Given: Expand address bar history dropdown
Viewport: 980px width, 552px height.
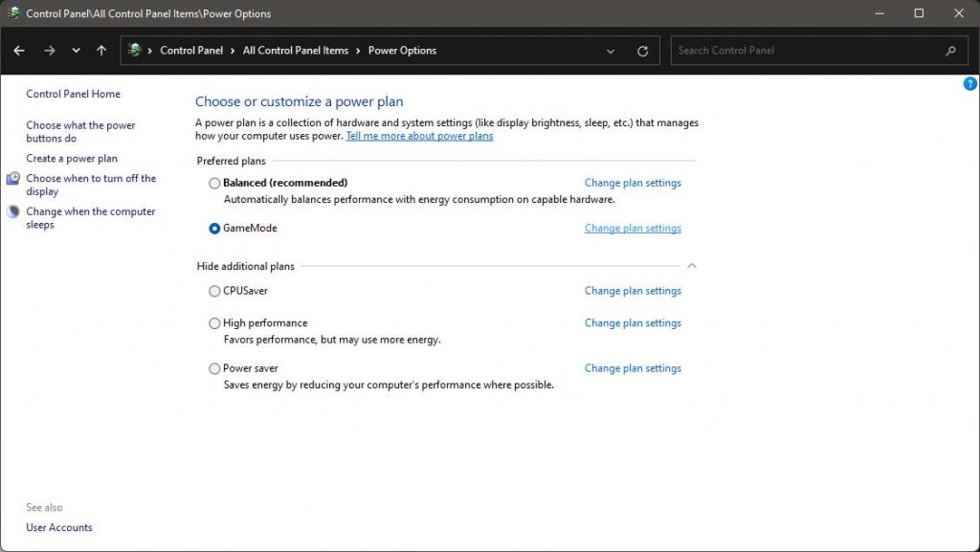Looking at the screenshot, I should pos(611,52).
